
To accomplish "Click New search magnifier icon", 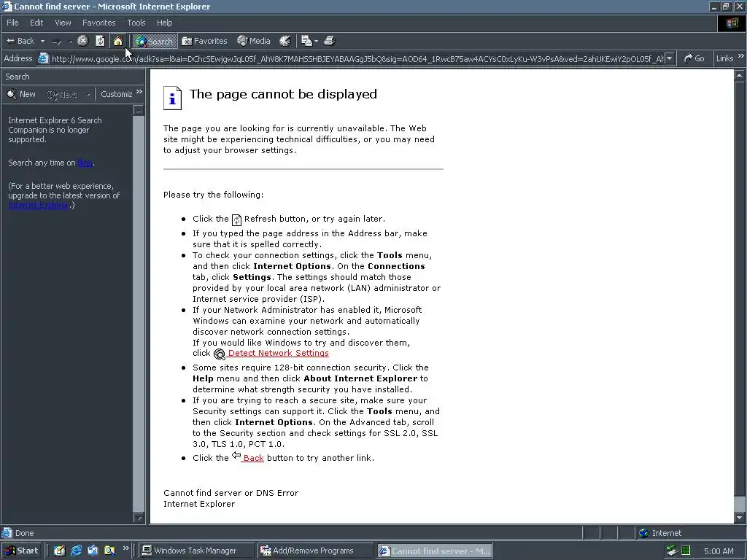I will (12, 94).
